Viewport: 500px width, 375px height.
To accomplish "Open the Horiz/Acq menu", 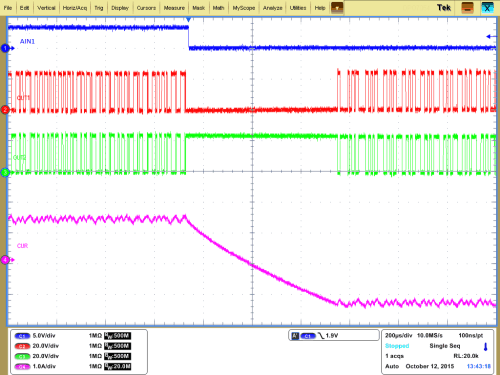I will tap(75, 8).
